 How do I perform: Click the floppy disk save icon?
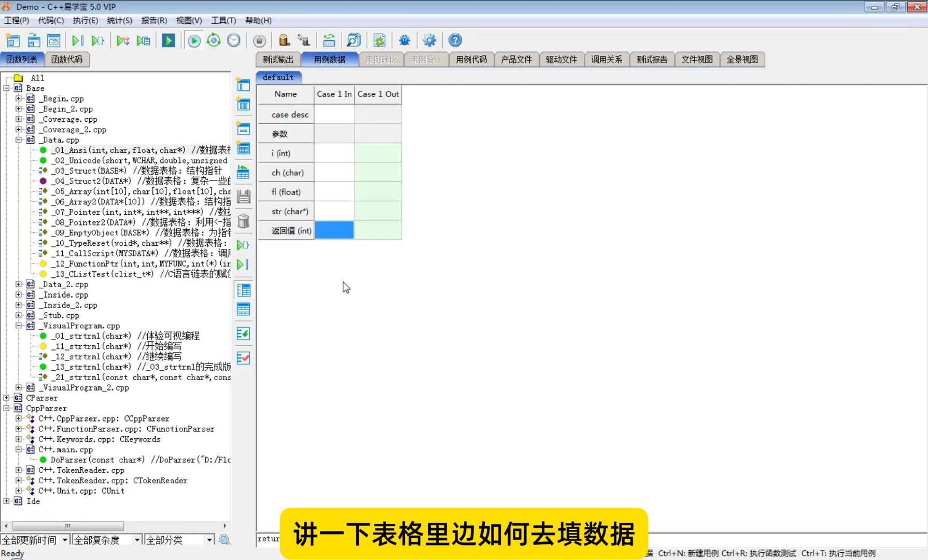coord(243,197)
